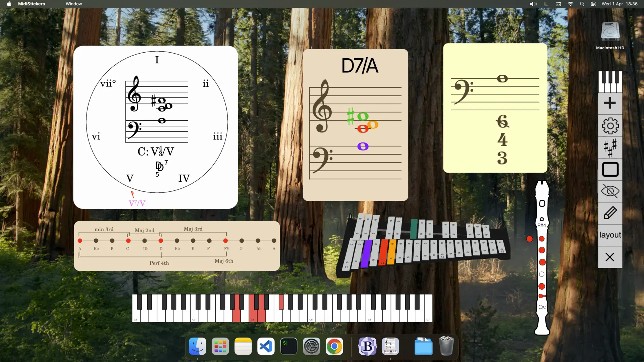The width and height of the screenshot is (644, 362).
Task: Open the settings gear icon in the toolbar
Action: point(610,126)
